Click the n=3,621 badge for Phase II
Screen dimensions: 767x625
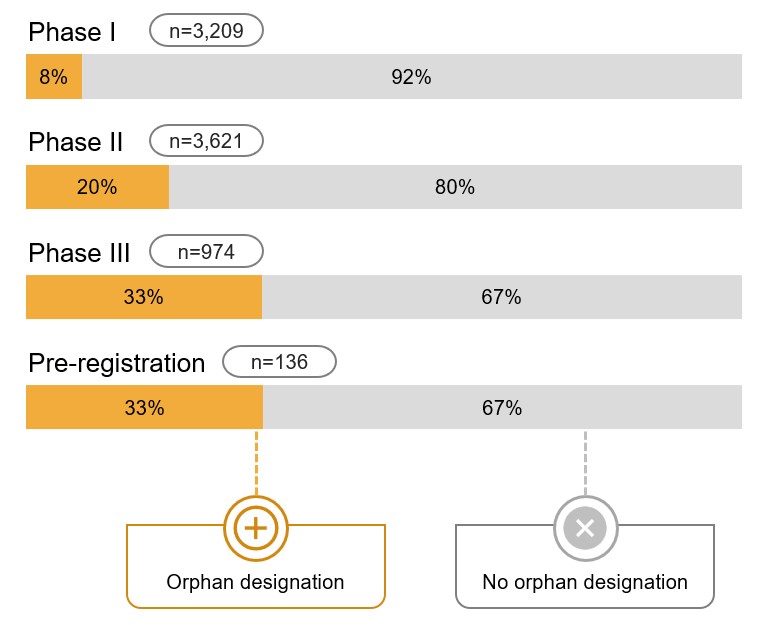[x=206, y=141]
